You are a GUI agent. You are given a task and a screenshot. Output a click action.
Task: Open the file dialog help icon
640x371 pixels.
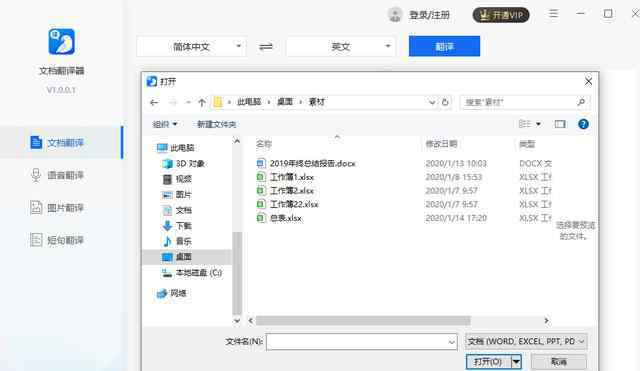[583, 124]
